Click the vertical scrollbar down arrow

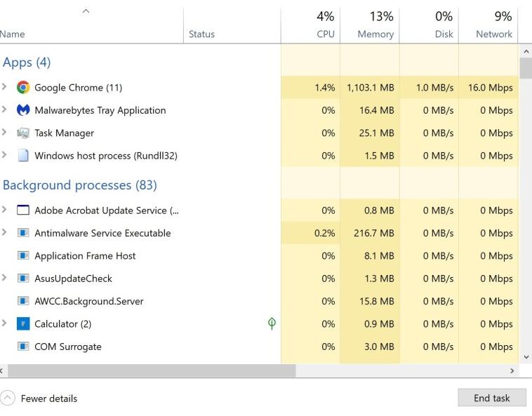(x=526, y=356)
